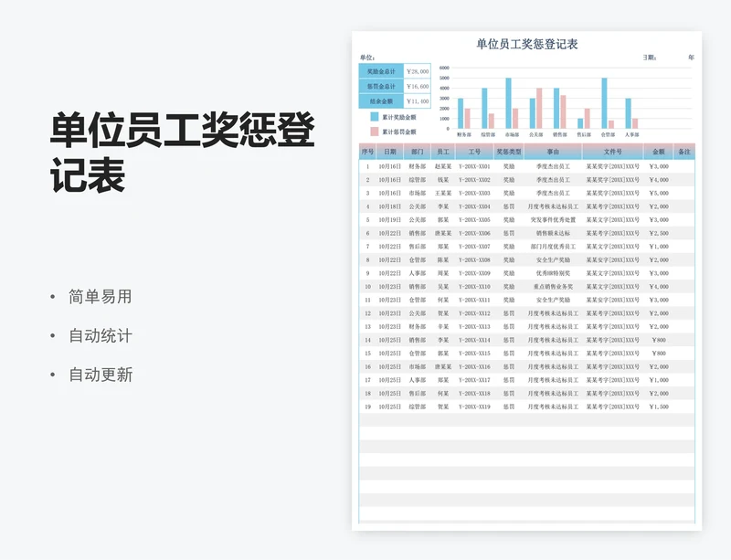Select the 金额 column header
731x560 pixels.
point(658,152)
